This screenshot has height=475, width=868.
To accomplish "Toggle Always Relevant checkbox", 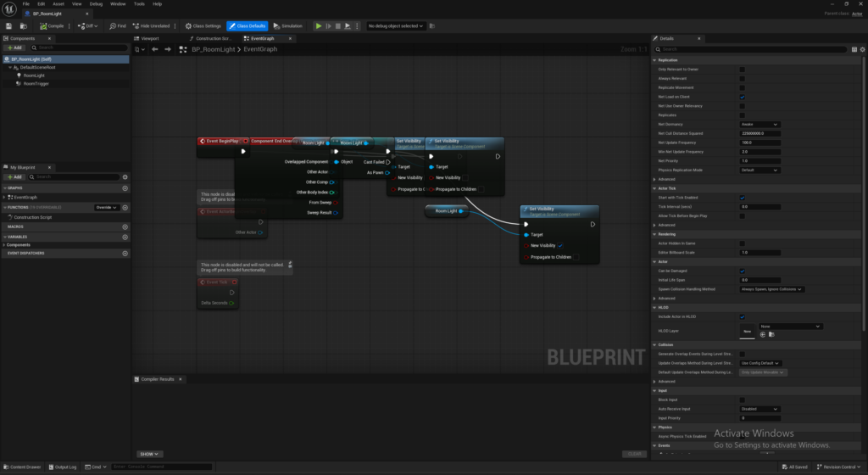I will 743,79.
